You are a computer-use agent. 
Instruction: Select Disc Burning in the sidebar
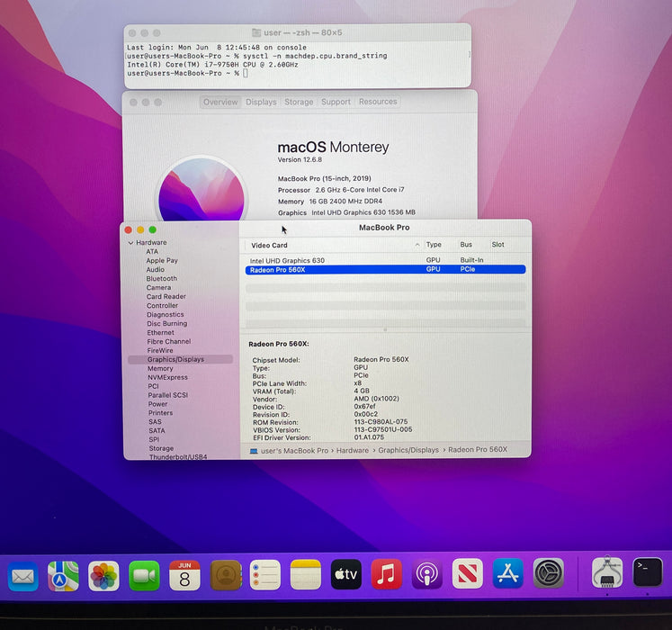(x=167, y=324)
